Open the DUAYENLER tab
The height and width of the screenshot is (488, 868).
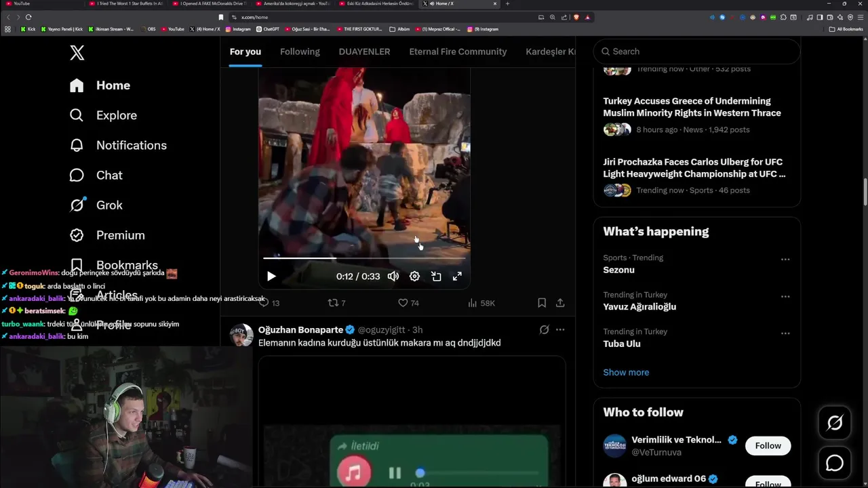[364, 52]
